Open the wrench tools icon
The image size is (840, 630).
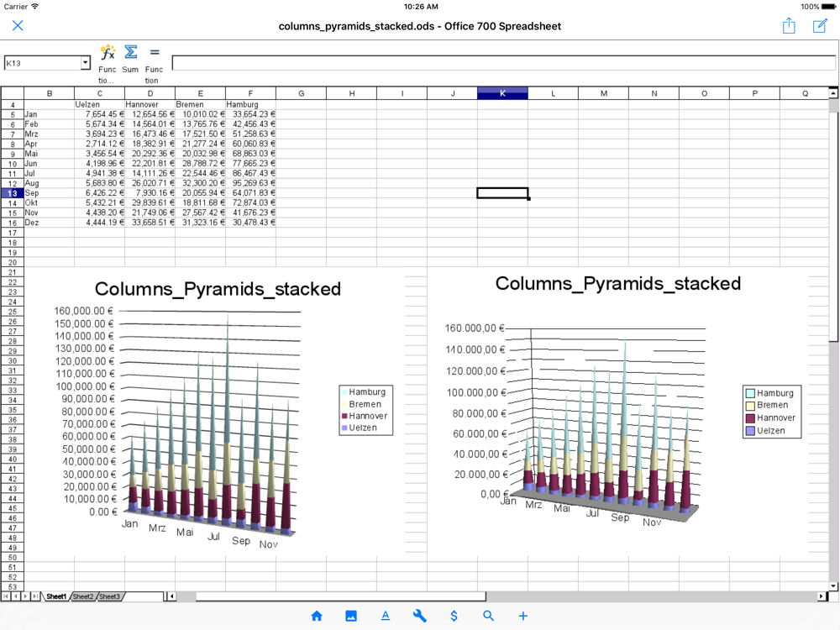420,616
